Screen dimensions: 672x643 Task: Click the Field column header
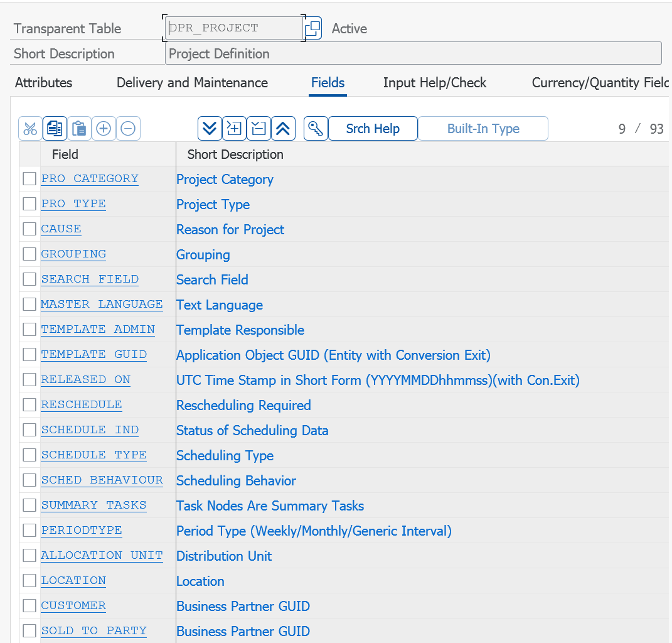pos(108,154)
